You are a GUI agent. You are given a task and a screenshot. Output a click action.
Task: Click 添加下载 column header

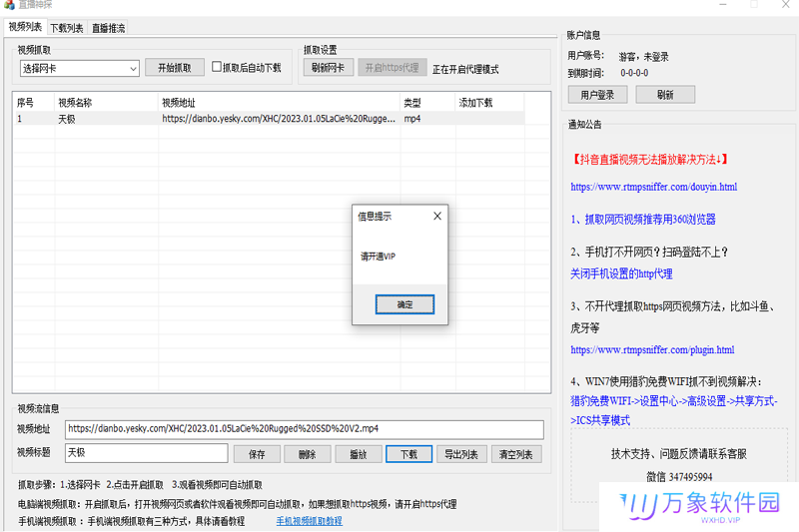pyautogui.click(x=489, y=103)
